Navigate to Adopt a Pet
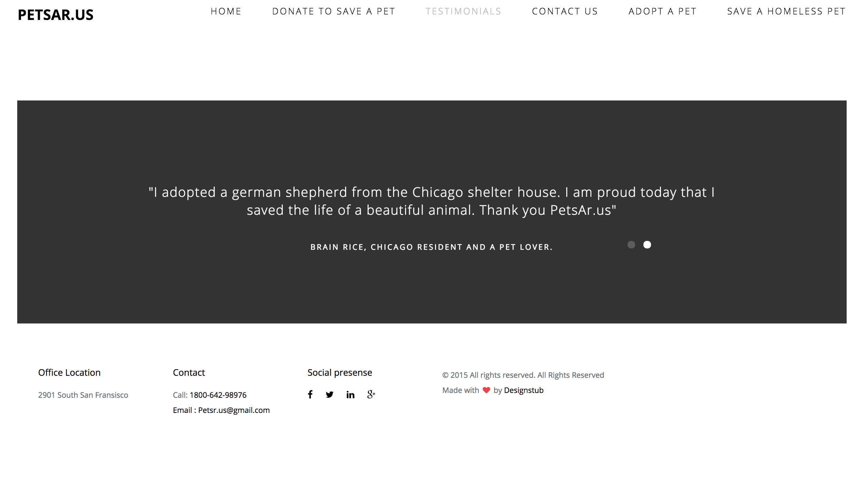This screenshot has height=479, width=868. pos(662,11)
